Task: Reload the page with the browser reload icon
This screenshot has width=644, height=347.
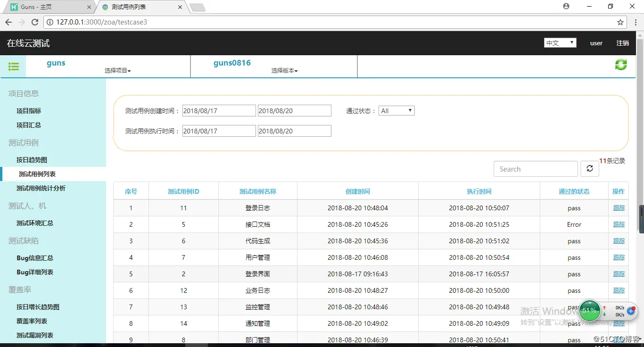Action: (34, 22)
